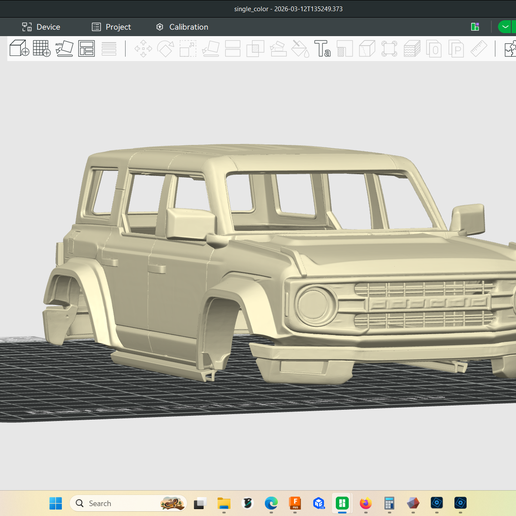The height and width of the screenshot is (516, 516).
Task: Click the 3D box outline toolbar icon
Action: (367, 49)
